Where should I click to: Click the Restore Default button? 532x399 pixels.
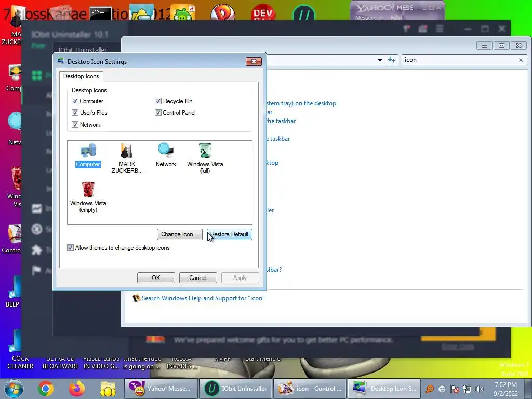[x=230, y=234]
